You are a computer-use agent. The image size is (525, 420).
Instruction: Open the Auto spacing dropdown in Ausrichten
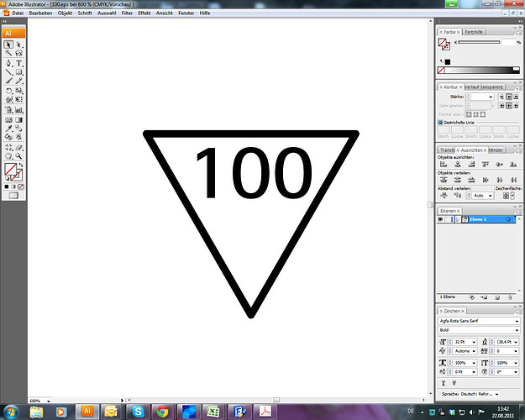[491, 196]
